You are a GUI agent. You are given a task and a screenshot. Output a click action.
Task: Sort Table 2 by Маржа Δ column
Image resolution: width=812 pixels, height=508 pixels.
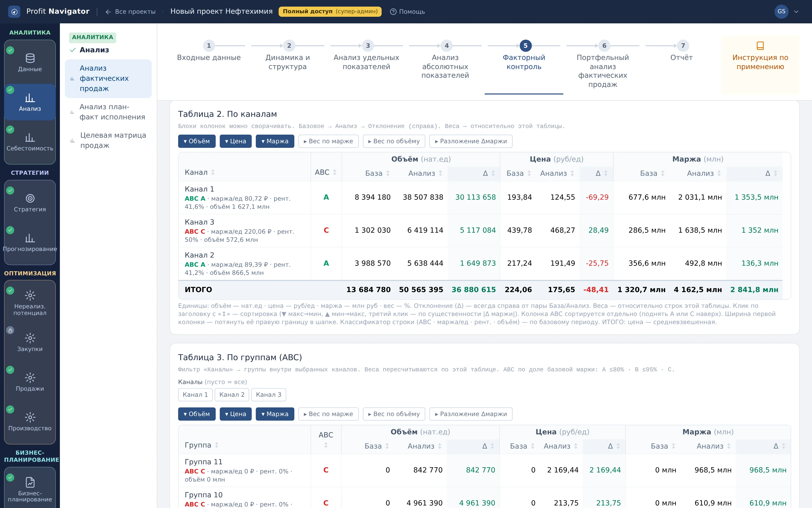[771, 173]
